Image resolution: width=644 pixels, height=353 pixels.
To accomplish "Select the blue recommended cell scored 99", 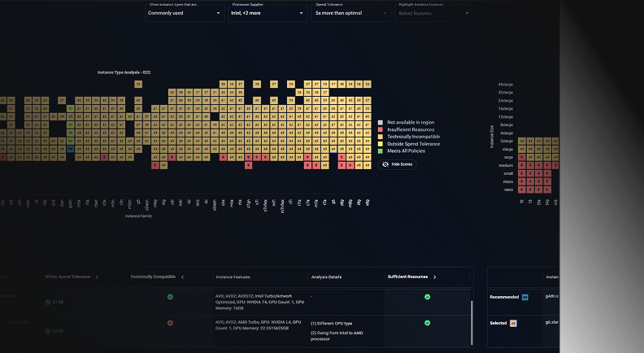I will (70, 149).
